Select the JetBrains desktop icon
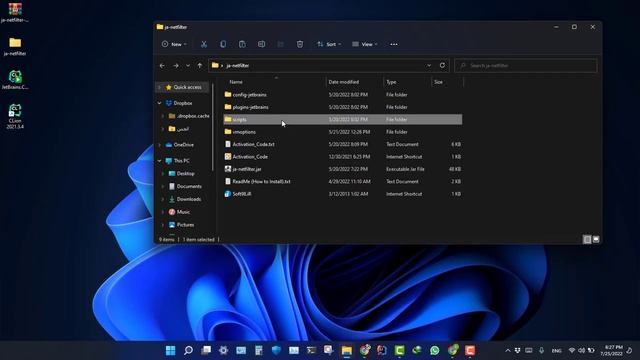640x360 pixels. click(15, 80)
